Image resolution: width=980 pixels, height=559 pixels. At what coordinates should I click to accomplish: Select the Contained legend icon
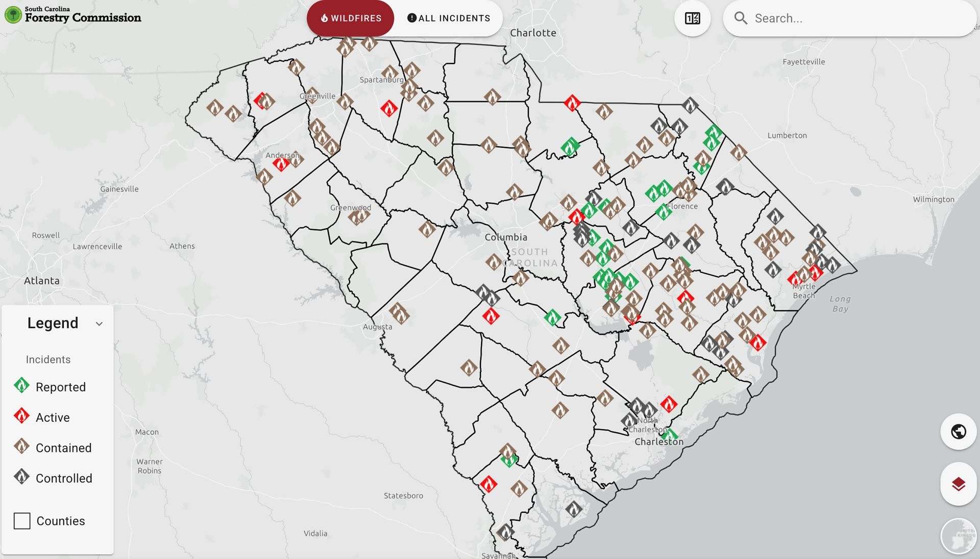coord(21,447)
